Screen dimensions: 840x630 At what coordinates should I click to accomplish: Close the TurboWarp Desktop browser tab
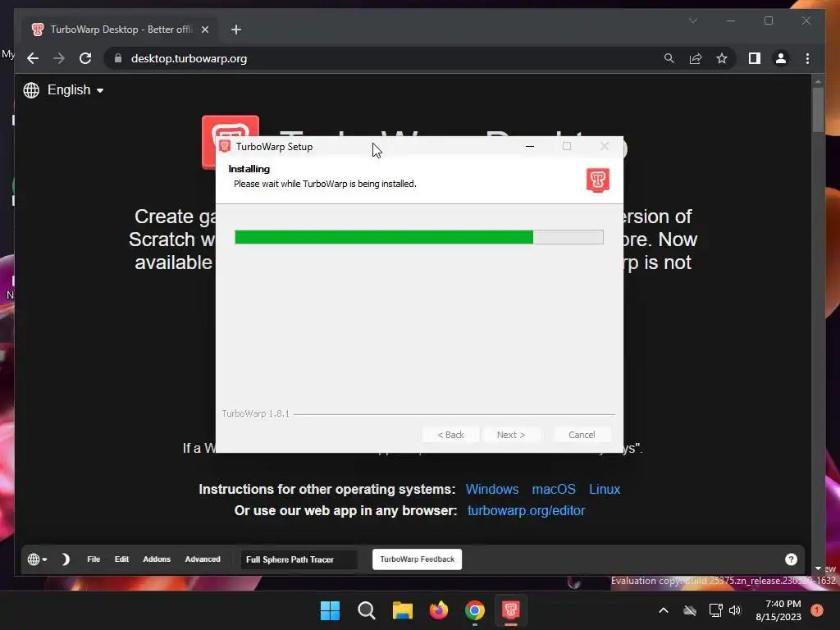coord(204,30)
